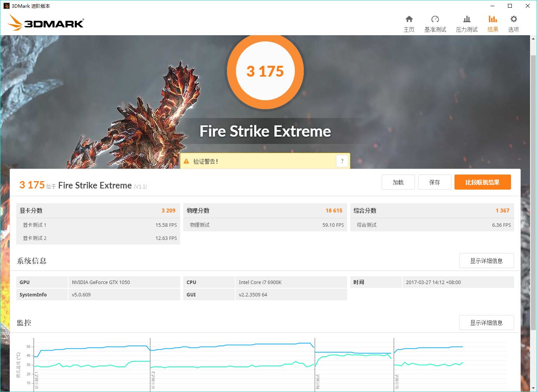The width and height of the screenshot is (537, 392).
Task: Click the 显卡测试 1 marker in monitoring chart
Action: (36, 380)
